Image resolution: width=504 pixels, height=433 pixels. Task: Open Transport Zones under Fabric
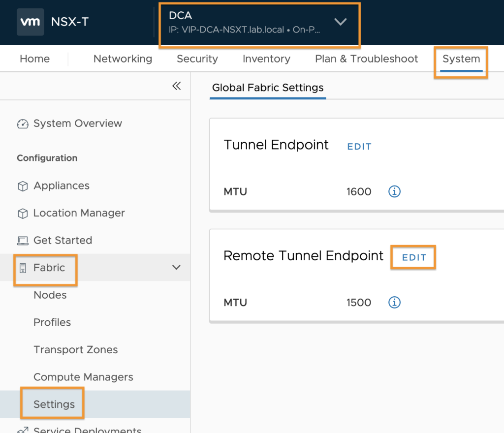75,349
